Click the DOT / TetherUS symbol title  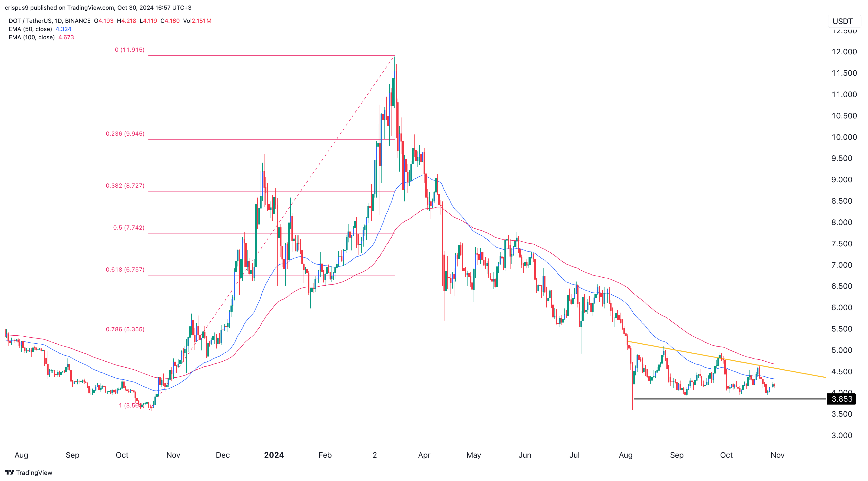pos(50,21)
